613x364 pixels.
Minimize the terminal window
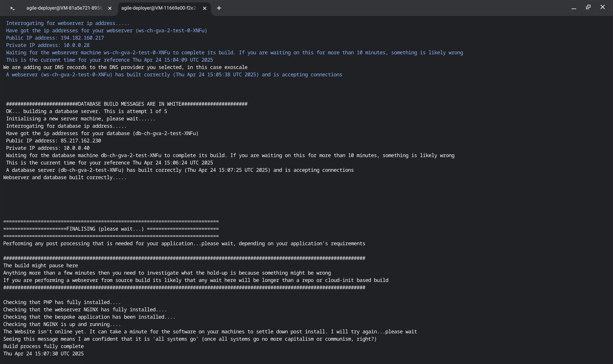(x=574, y=7)
